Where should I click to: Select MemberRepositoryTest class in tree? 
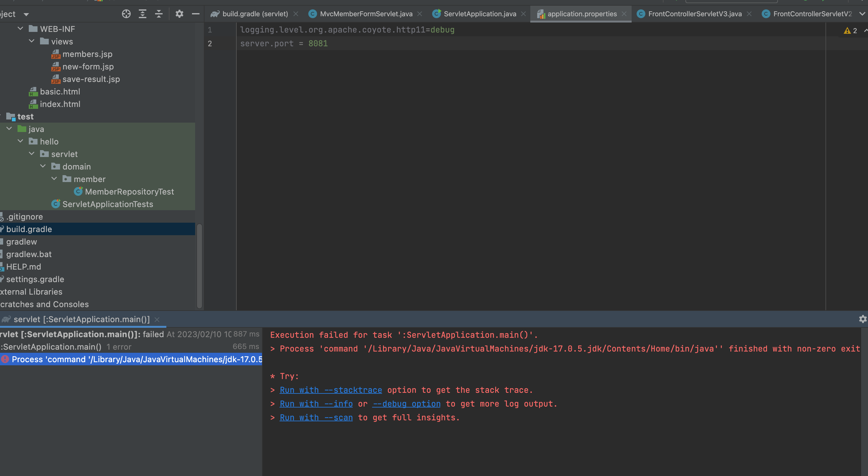(129, 191)
